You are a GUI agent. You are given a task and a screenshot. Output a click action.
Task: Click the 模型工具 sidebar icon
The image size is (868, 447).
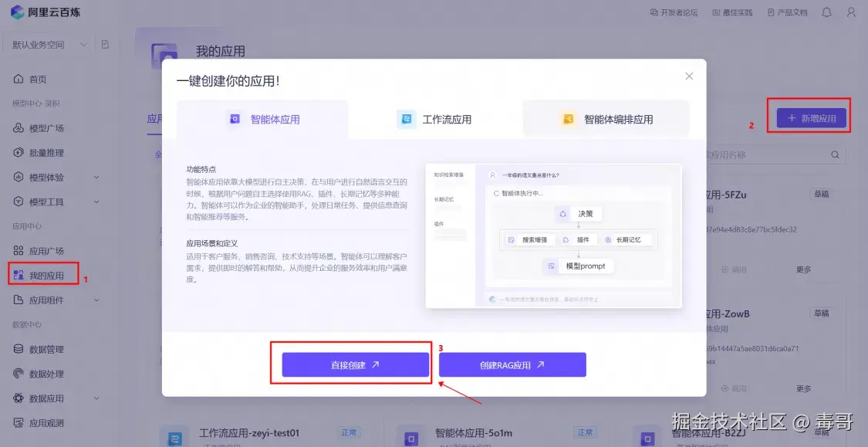point(19,201)
